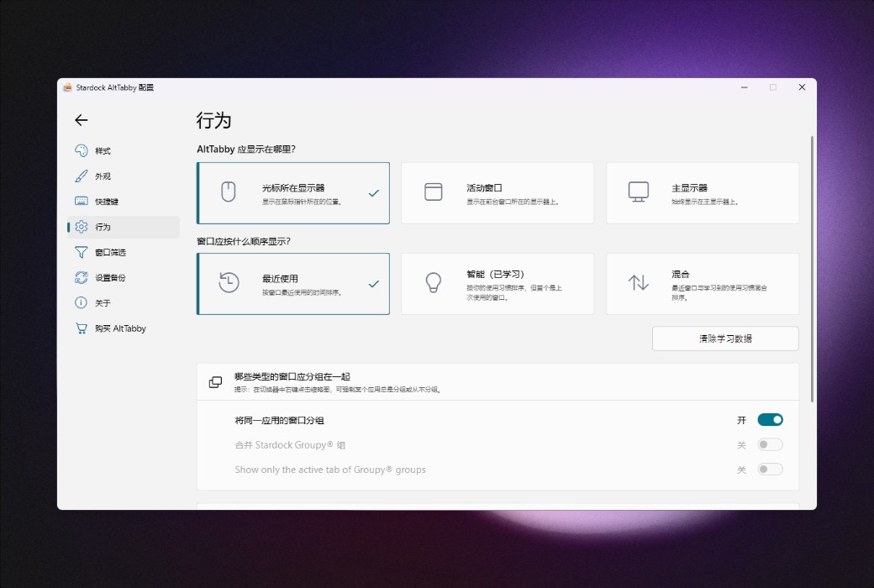The image size is (874, 588).
Task: Click the 清除学习数据 button
Action: [x=725, y=339]
